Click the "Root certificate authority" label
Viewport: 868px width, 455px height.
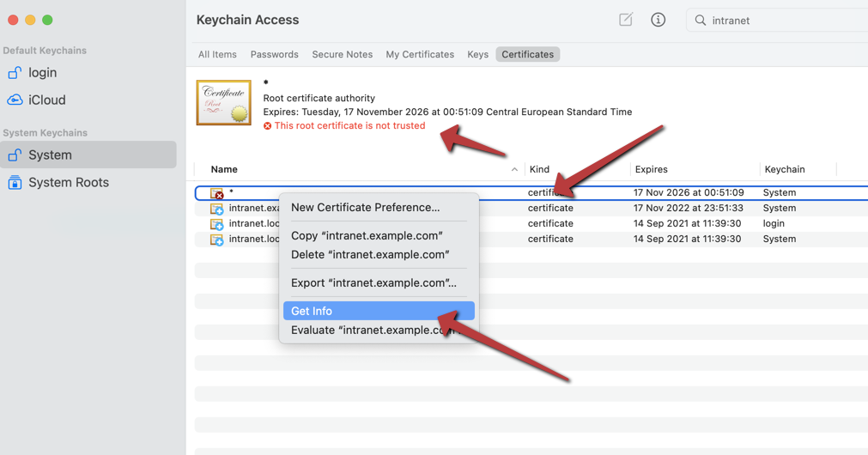point(319,98)
